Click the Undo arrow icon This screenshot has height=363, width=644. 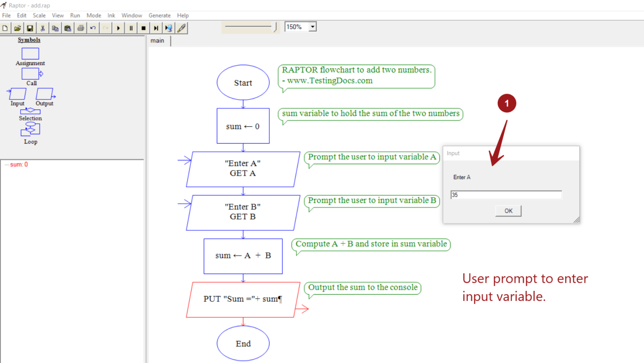point(93,28)
